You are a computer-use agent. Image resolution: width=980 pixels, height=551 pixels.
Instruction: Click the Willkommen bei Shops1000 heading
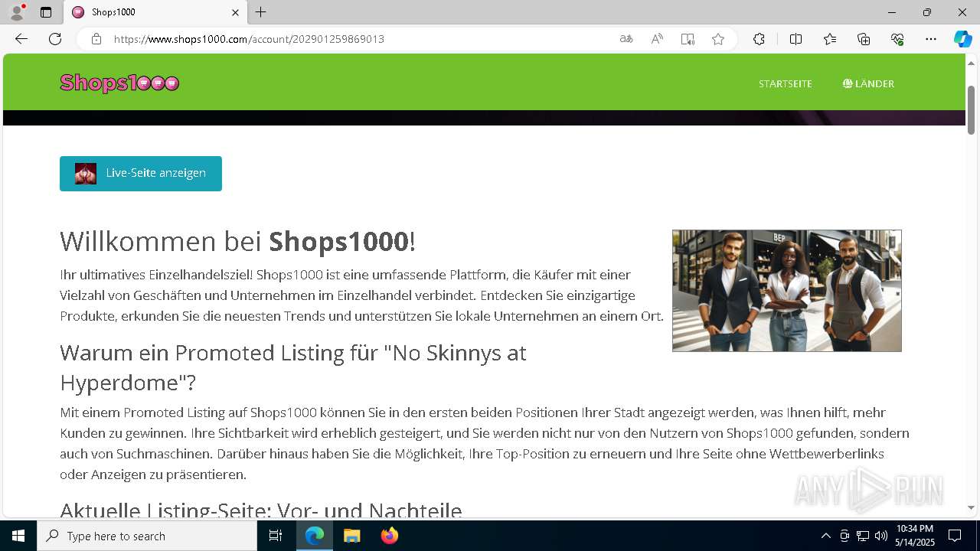click(237, 241)
